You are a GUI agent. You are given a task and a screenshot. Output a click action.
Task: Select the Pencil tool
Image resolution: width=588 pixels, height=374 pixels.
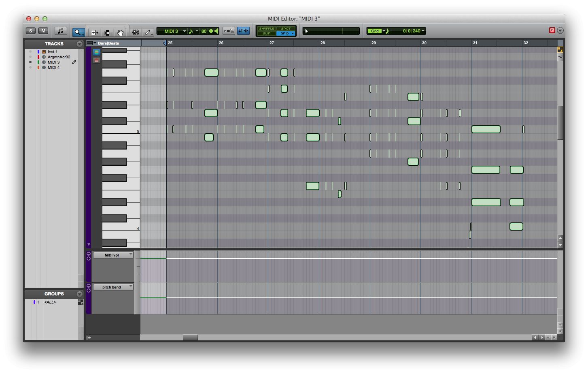(148, 32)
